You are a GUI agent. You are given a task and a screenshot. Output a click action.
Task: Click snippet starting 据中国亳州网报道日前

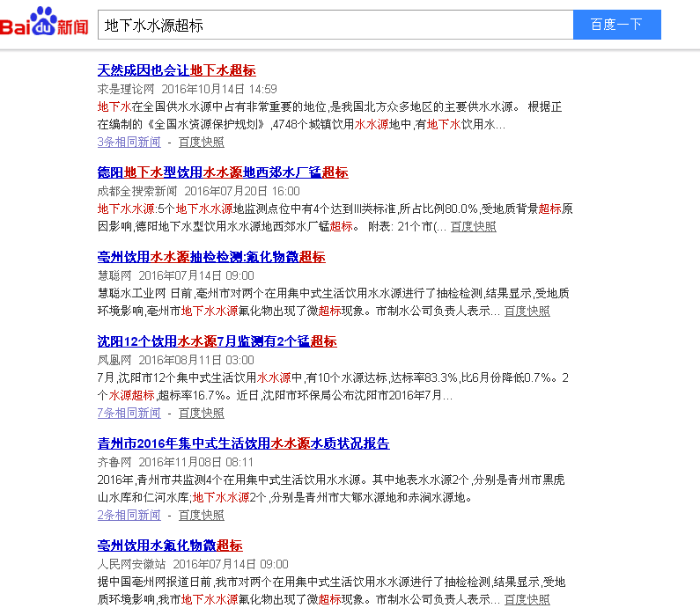tap(331, 590)
